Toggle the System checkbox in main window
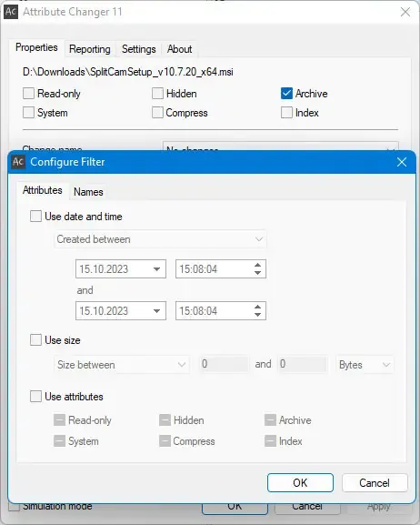 click(x=28, y=113)
